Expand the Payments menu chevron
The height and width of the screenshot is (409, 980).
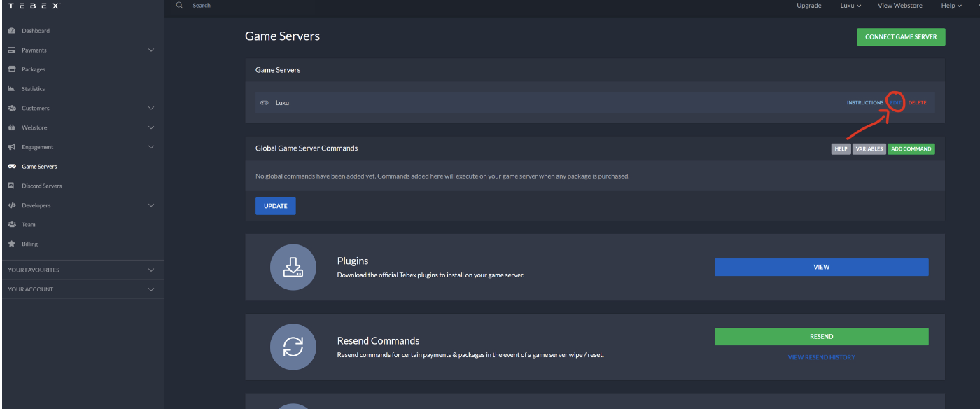(151, 50)
